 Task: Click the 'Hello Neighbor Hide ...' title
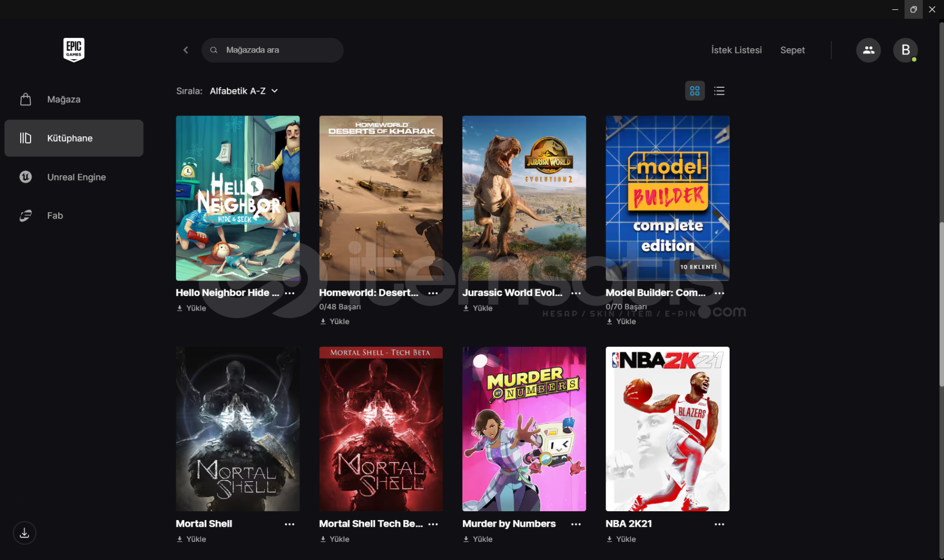point(228,292)
